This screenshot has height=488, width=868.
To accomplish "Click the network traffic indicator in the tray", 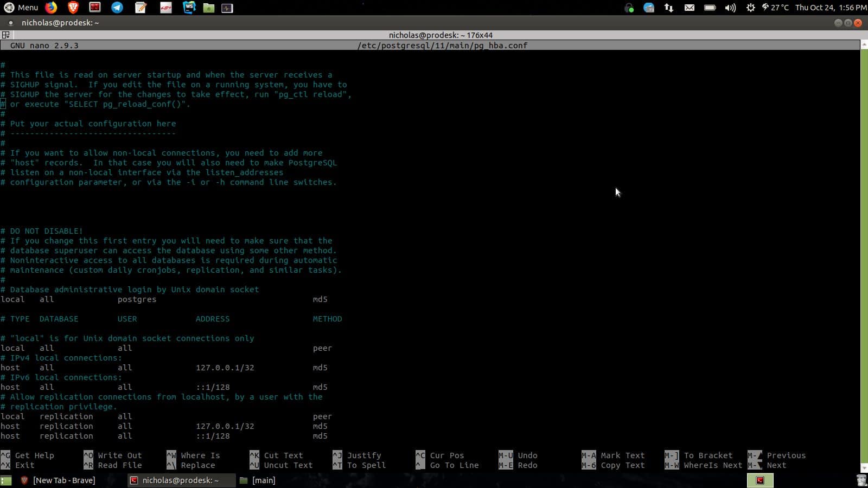I will point(668,8).
